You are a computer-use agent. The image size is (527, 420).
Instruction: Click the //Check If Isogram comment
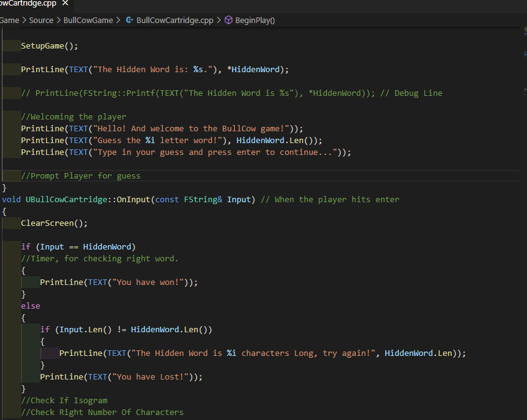click(64, 400)
